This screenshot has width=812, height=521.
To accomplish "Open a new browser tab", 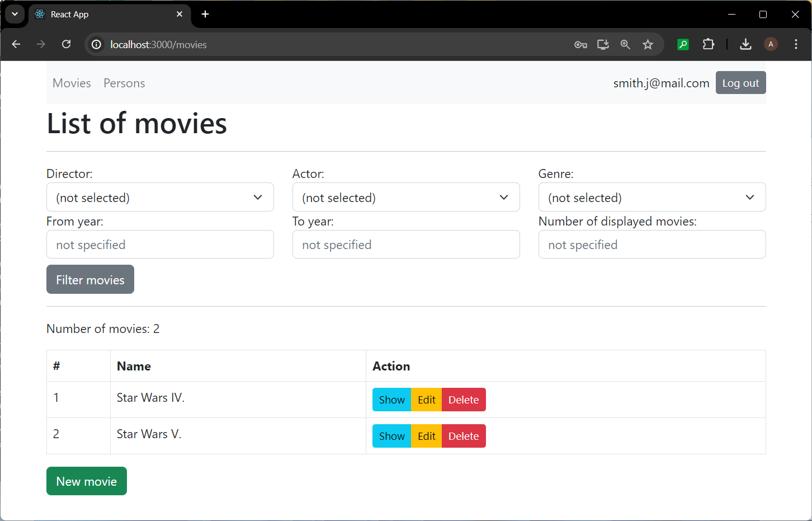I will [x=205, y=14].
